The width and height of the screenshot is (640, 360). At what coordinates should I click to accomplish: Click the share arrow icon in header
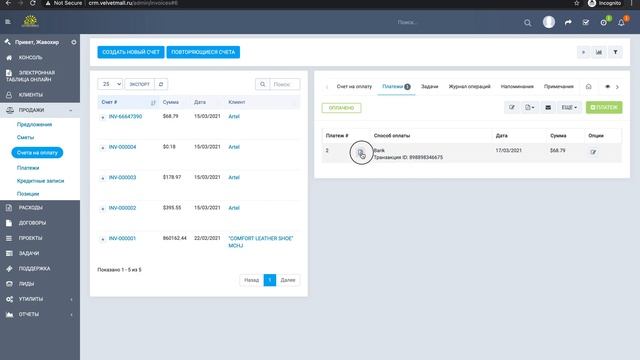pos(568,22)
